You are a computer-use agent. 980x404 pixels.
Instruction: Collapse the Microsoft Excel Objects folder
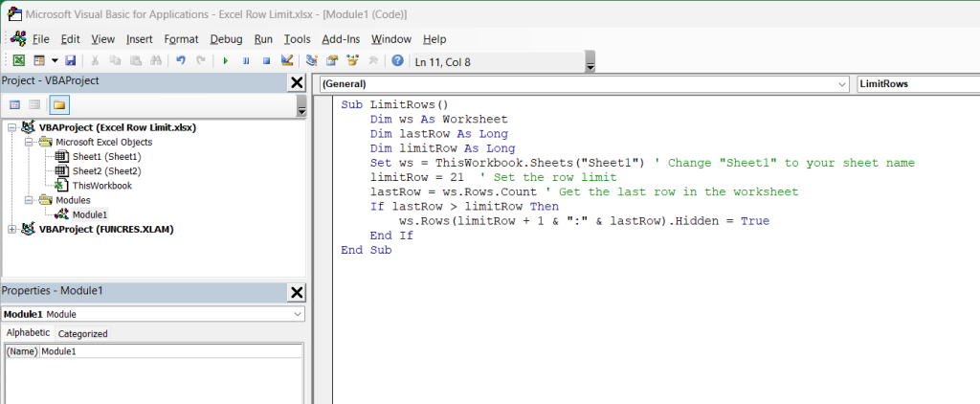pos(29,142)
